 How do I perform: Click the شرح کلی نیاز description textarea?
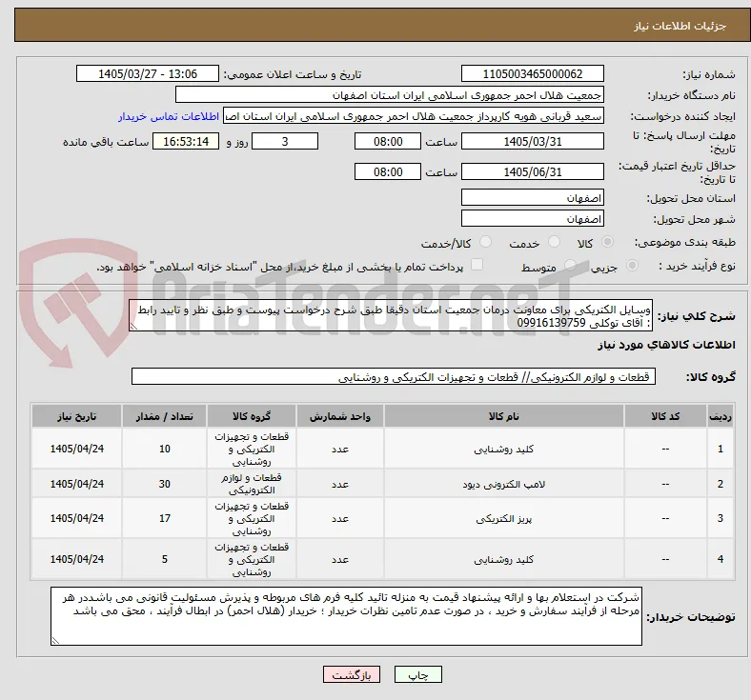pos(391,315)
